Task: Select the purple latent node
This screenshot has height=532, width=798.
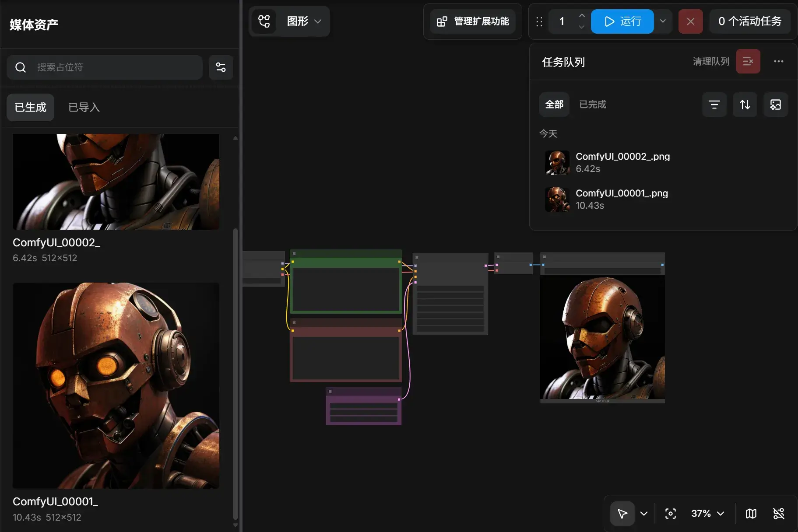Action: pyautogui.click(x=364, y=406)
